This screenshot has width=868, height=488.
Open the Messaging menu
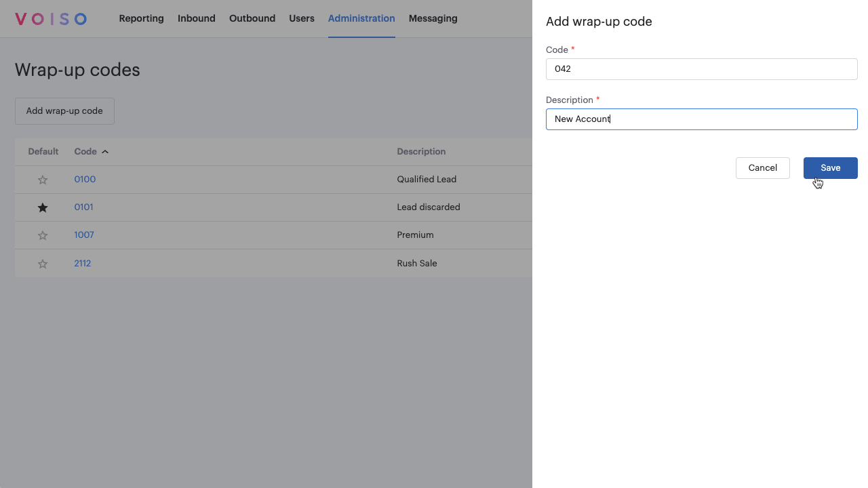[433, 18]
